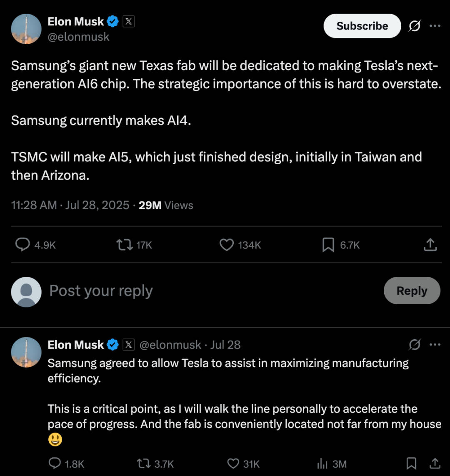This screenshot has width=450, height=476.
Task: Bookmark the main post showing 6.7K
Action: (328, 245)
